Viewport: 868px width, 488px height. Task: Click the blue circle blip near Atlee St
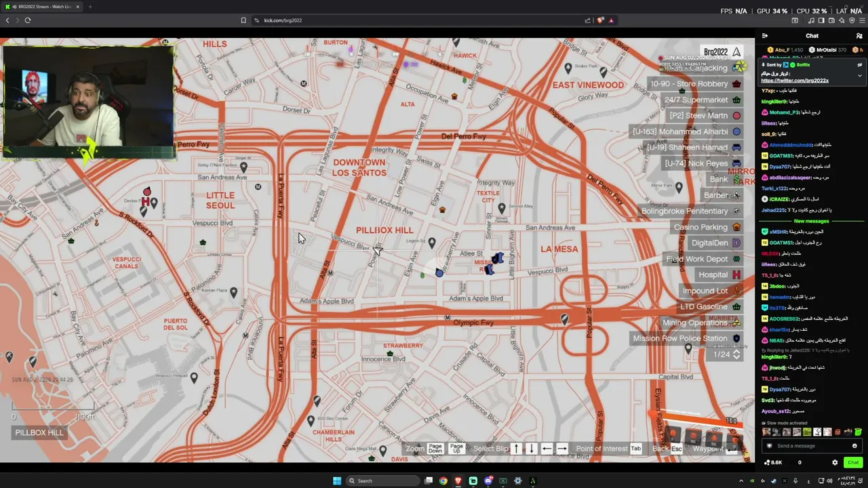pos(439,272)
